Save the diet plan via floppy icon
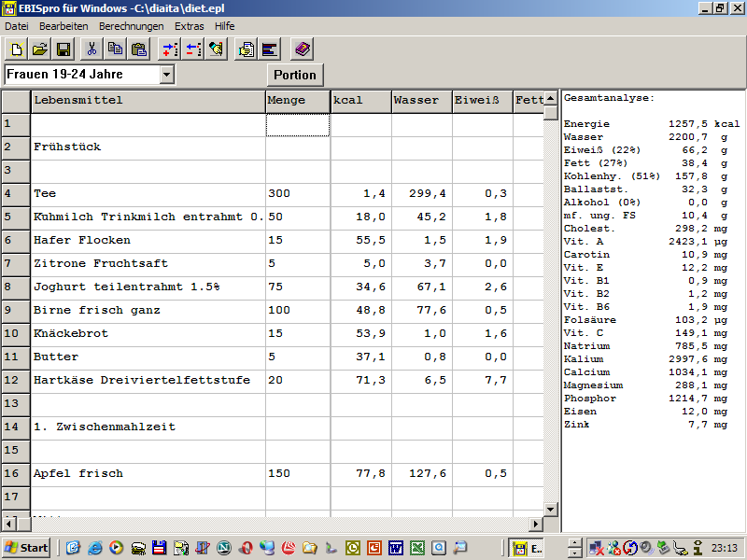The height and width of the screenshot is (560, 747). [x=63, y=49]
